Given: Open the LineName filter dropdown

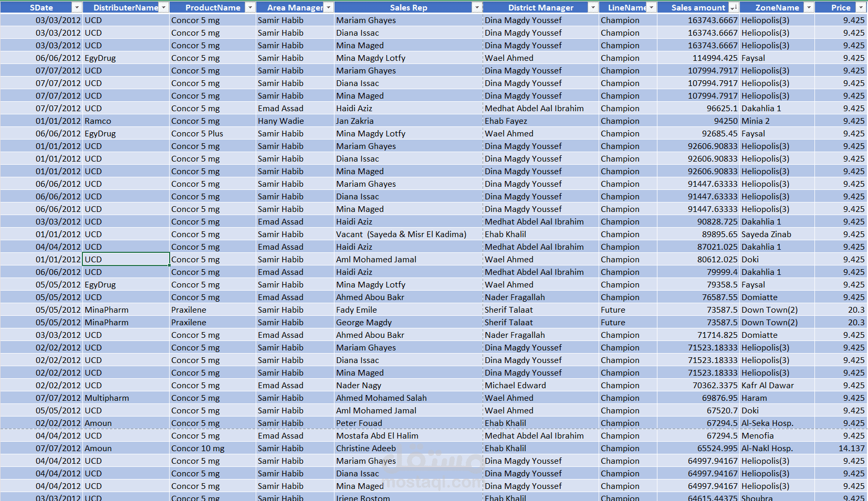Looking at the screenshot, I should click(x=651, y=7).
